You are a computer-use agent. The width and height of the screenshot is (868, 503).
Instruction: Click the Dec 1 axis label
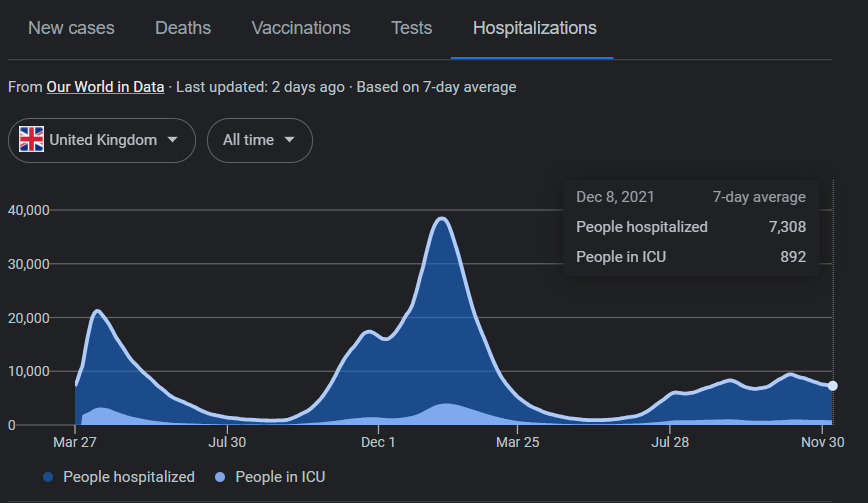pyautogui.click(x=378, y=442)
